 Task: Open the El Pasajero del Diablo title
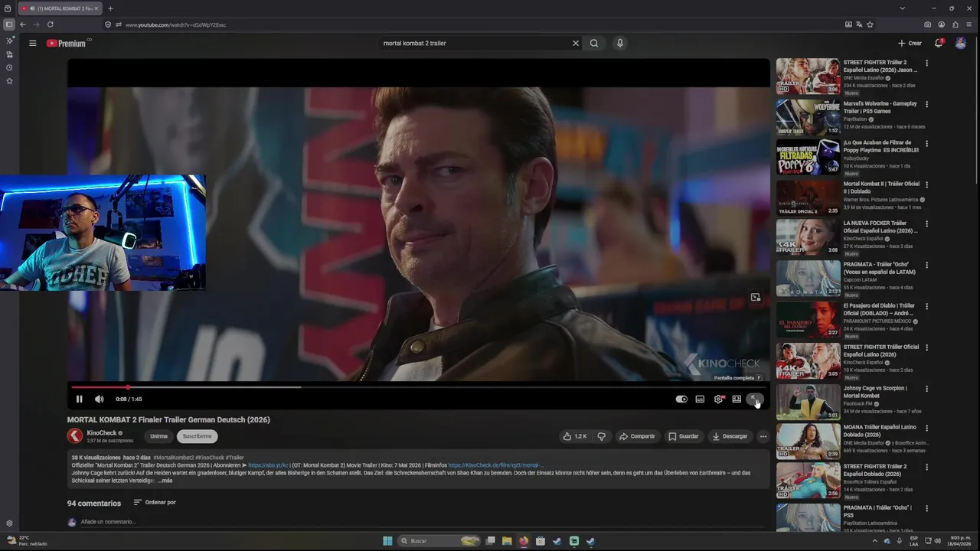[x=879, y=309]
